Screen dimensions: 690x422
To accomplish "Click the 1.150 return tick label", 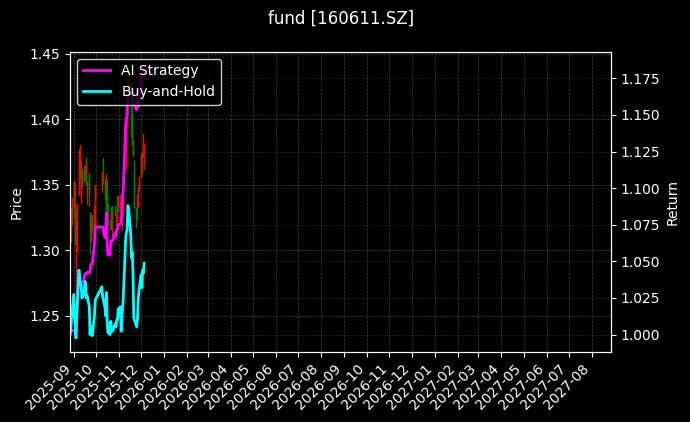I will pos(640,116).
